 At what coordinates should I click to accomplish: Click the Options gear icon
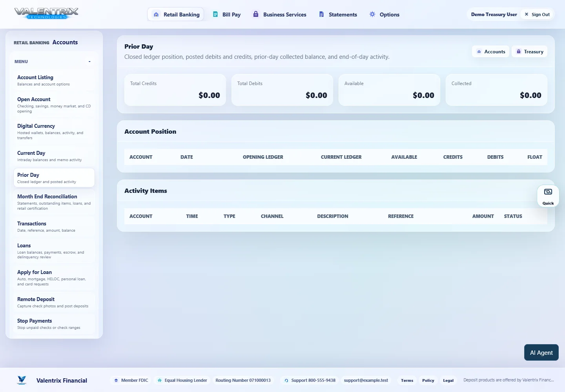[372, 14]
